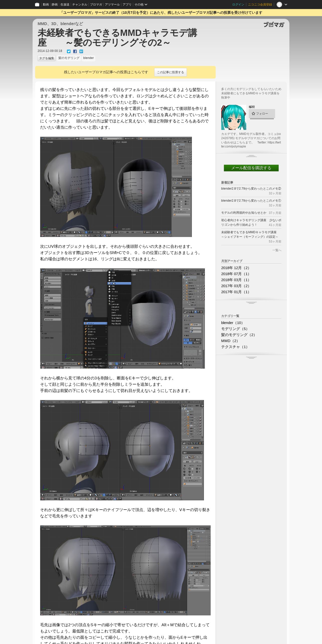The height and width of the screenshot is (644, 322).
Task: Open the author's Miku avatar image
Action: [234, 117]
